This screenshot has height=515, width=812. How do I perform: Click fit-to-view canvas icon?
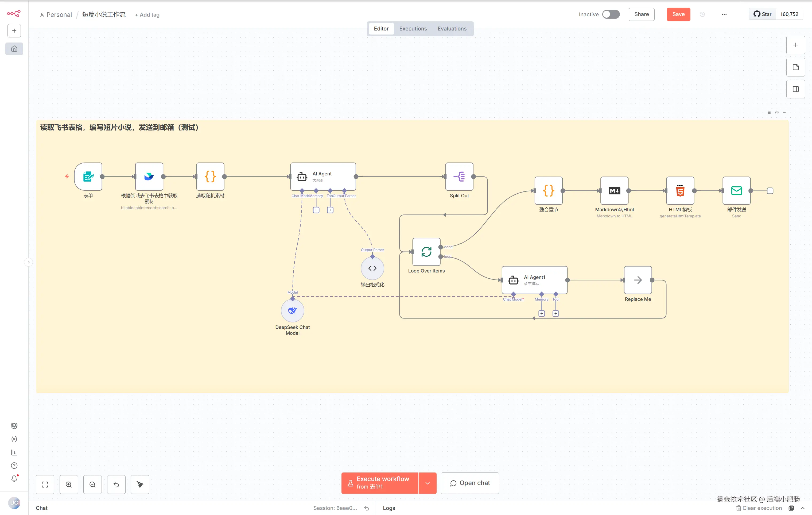(45, 484)
